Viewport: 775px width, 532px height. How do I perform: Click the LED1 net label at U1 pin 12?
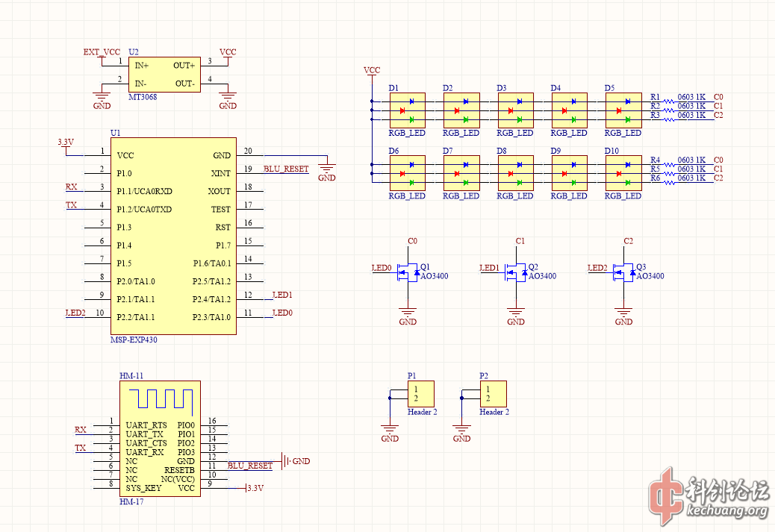(282, 295)
